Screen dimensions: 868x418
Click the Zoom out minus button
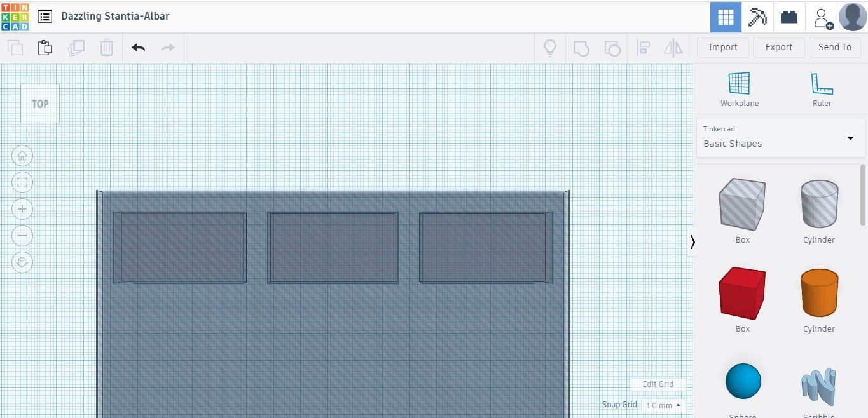click(x=22, y=236)
